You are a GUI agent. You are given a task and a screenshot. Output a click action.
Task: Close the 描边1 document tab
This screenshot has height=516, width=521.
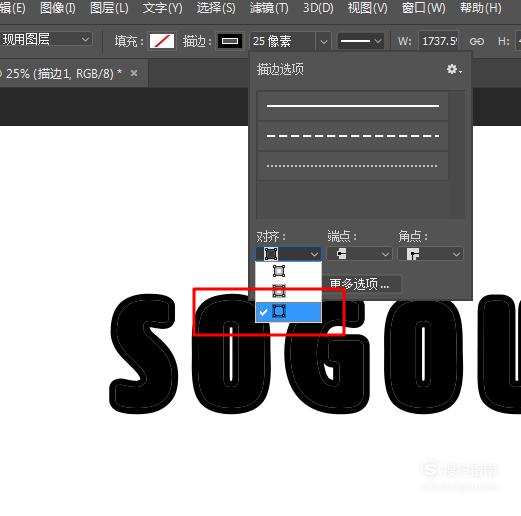[x=134, y=73]
